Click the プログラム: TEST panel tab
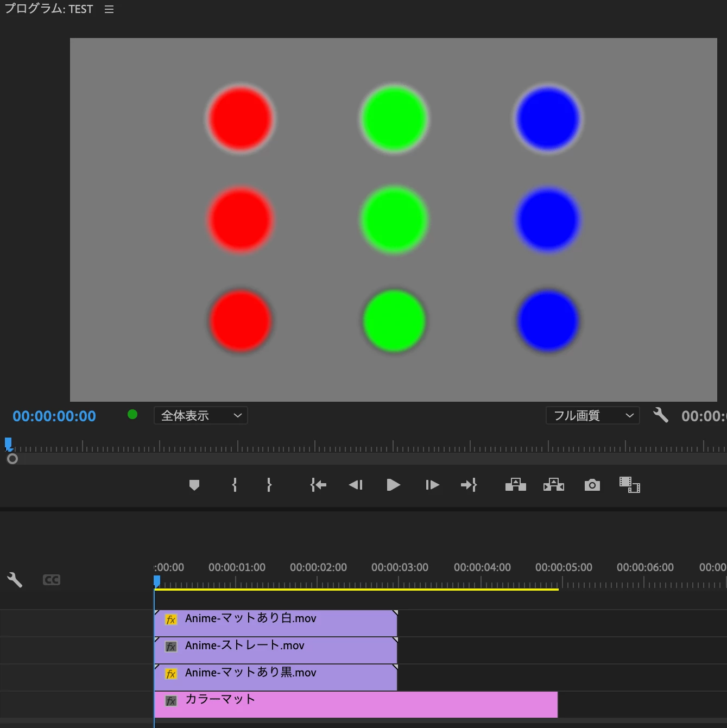The width and height of the screenshot is (727, 728). point(49,9)
